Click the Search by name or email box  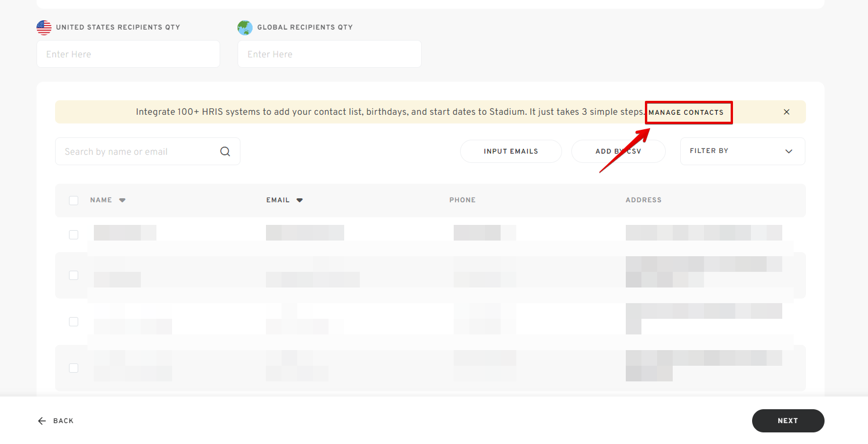(x=139, y=152)
